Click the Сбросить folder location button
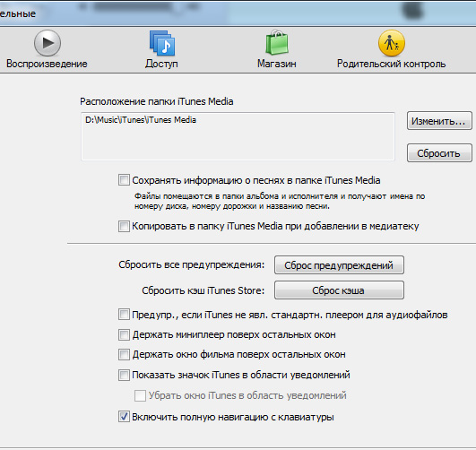 [439, 153]
